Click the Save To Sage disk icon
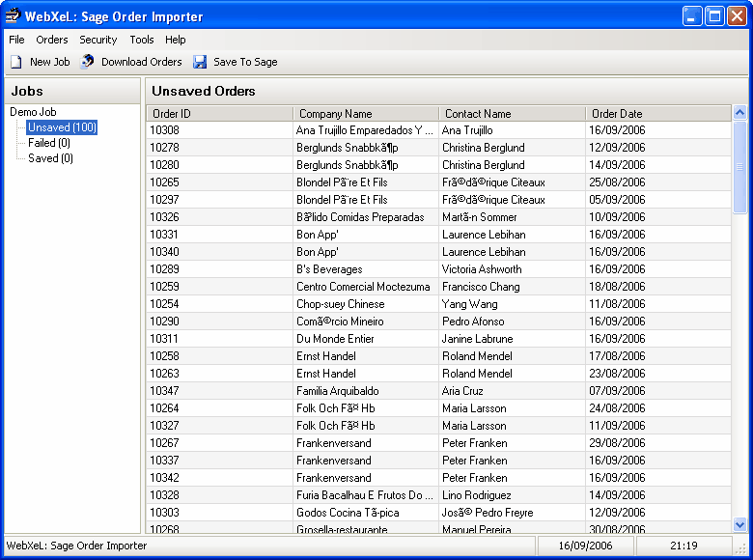 tap(200, 62)
